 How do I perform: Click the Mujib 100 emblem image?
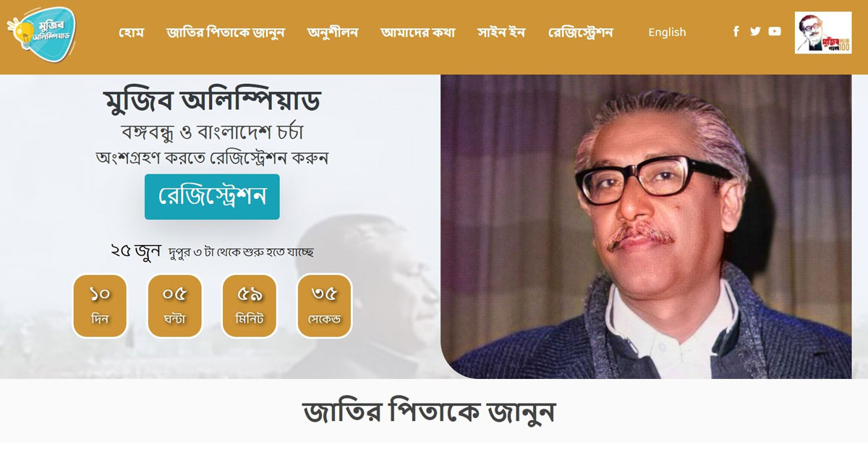(823, 33)
